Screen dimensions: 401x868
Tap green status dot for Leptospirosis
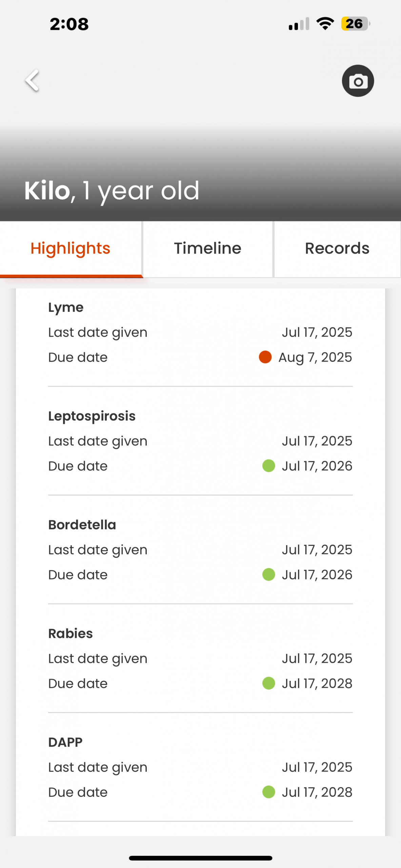268,466
